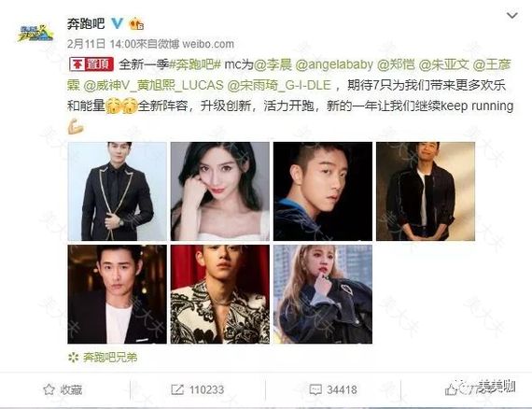The height and width of the screenshot is (409, 532).
Task: Click the 收藏 star favorite button
Action: [x=63, y=389]
